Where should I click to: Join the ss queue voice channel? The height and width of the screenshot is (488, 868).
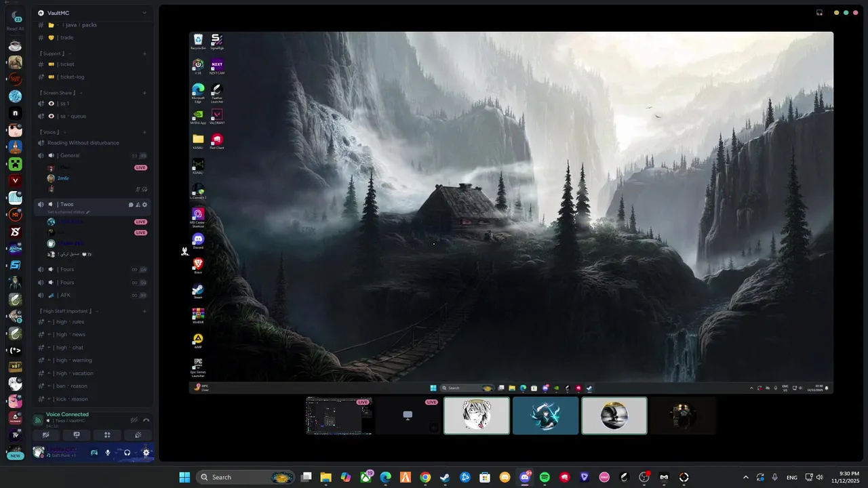point(93,117)
